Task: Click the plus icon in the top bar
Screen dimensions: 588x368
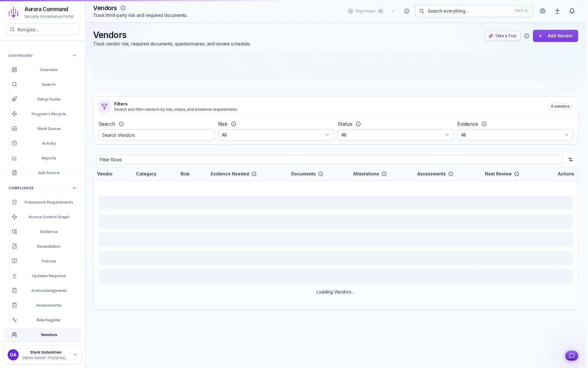Action: (557, 11)
